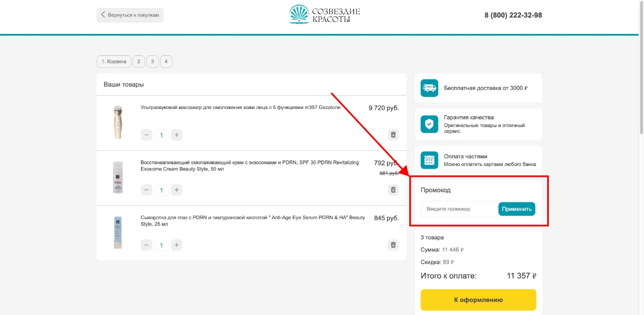
Task: Increase quantity of Gezatone massager
Action: [x=176, y=135]
